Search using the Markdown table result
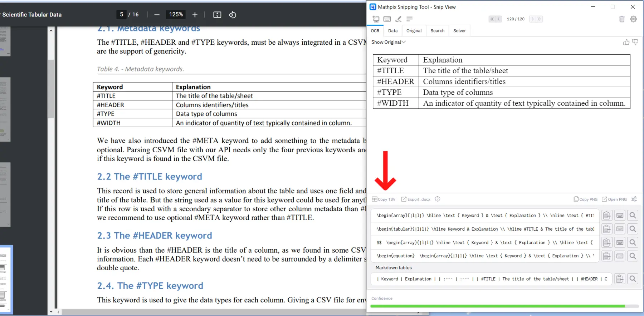Screen dimensions: 644x316 coord(633,279)
